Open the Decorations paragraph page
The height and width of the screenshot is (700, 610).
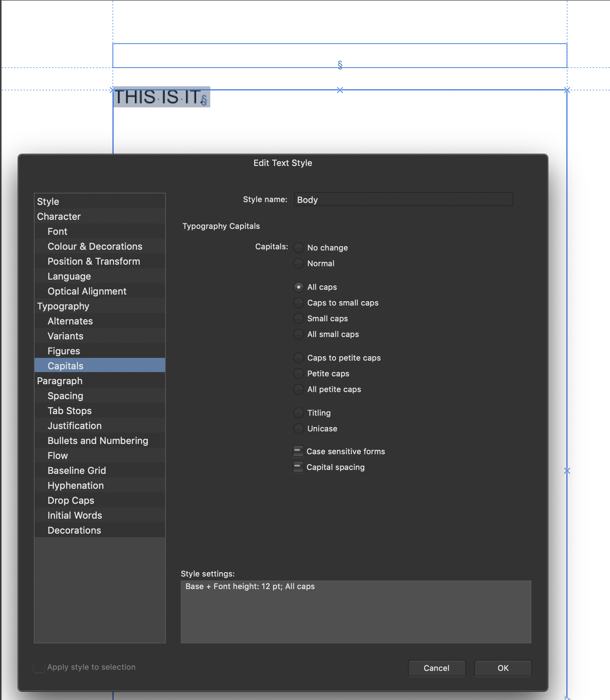click(x=100, y=530)
